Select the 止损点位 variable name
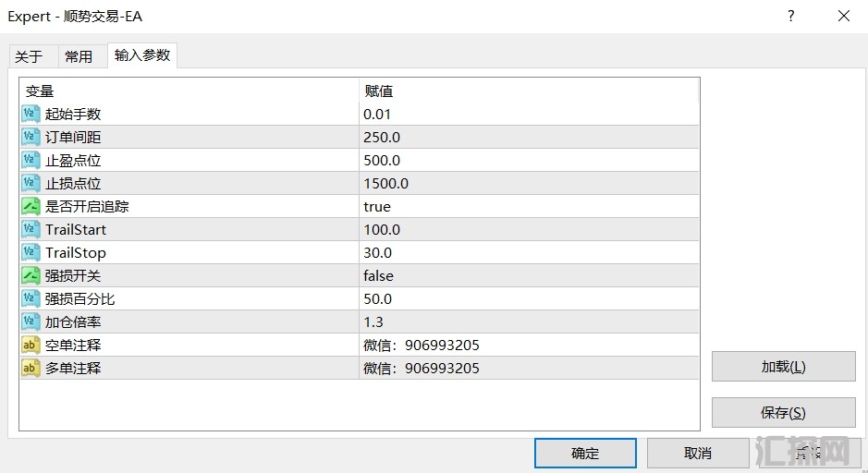This screenshot has height=473, width=868. 73,183
